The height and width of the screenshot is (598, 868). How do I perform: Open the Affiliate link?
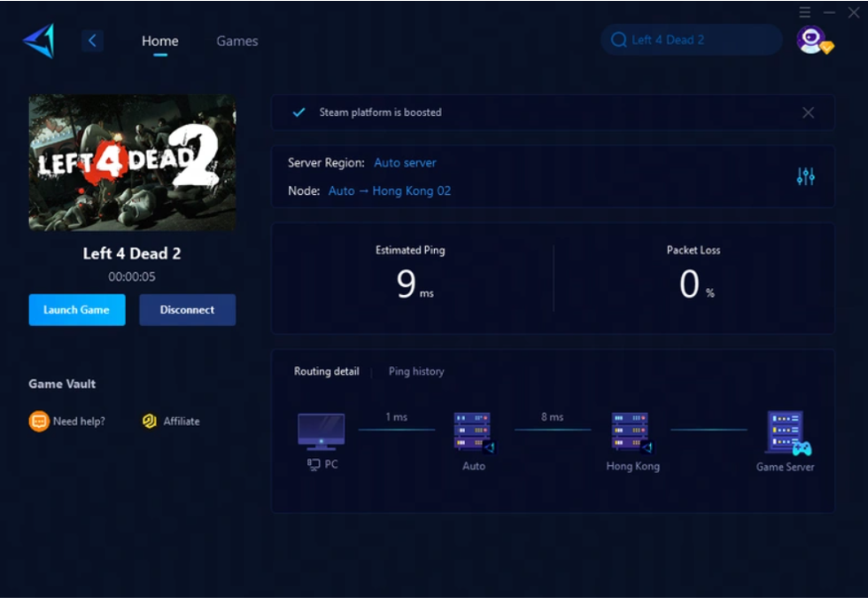coord(182,422)
